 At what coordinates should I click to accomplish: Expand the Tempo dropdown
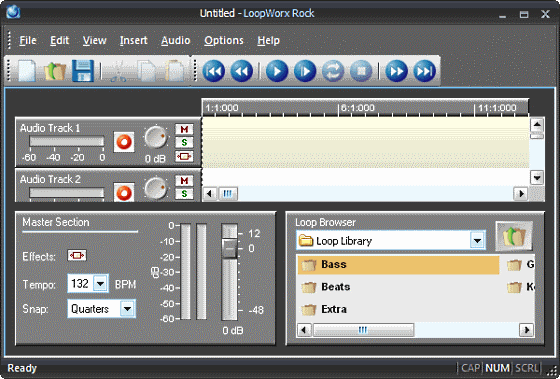pos(100,284)
